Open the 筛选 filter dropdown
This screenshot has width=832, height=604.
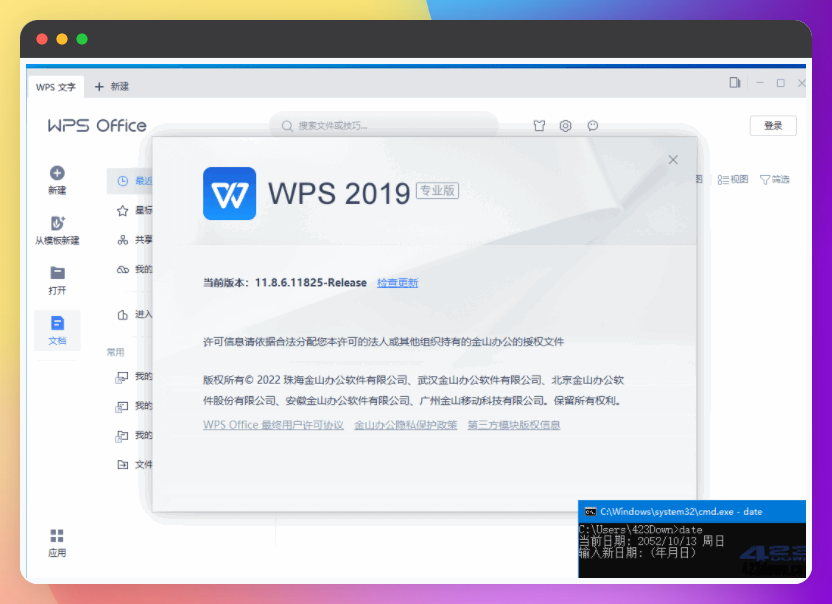[775, 180]
